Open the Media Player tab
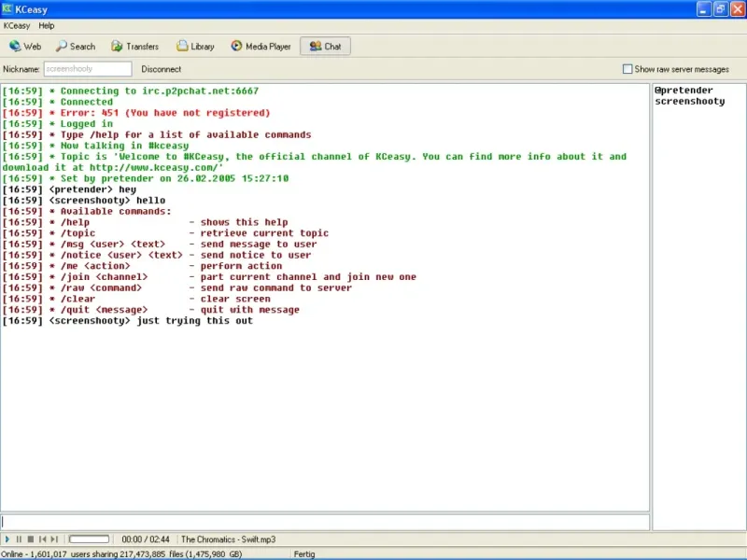747x560 pixels. click(261, 46)
